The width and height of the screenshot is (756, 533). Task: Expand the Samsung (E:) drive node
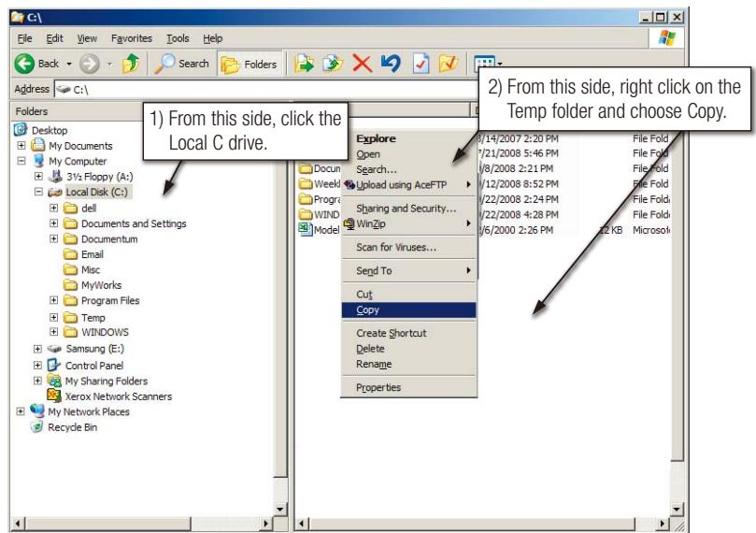38,350
